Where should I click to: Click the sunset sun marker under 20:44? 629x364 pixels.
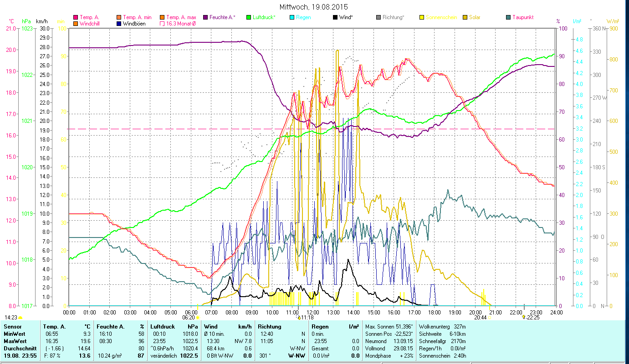coord(489,318)
